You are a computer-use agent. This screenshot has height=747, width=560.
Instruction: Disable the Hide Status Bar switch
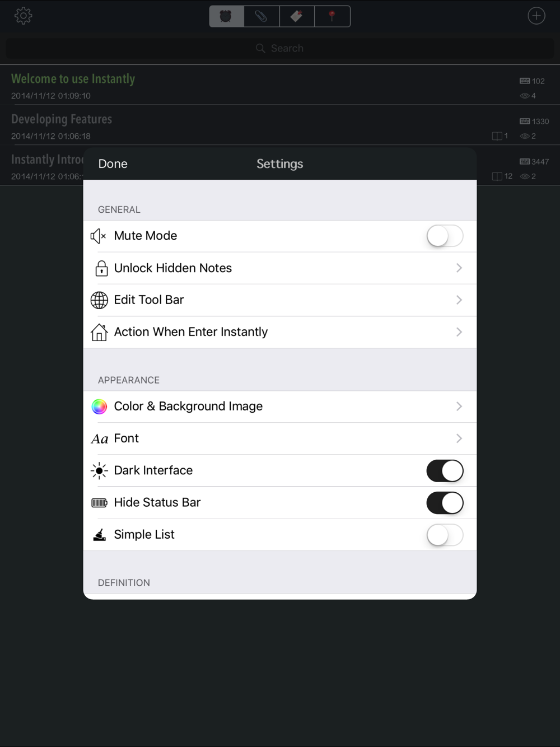445,503
